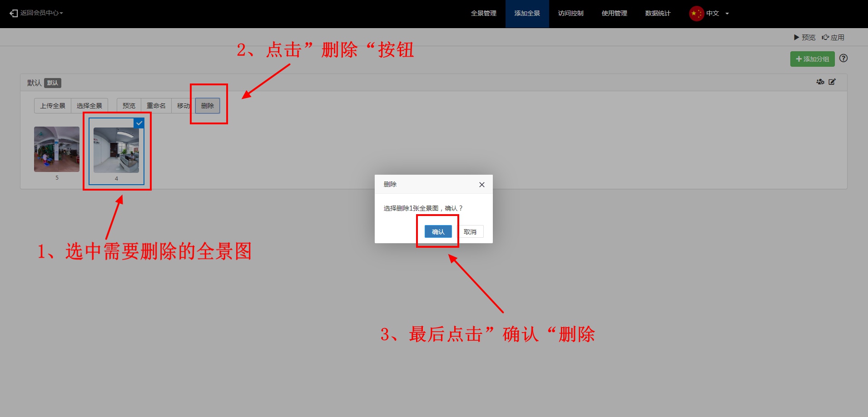The image size is (868, 417).
Task: Click the China flag language icon
Action: click(695, 14)
